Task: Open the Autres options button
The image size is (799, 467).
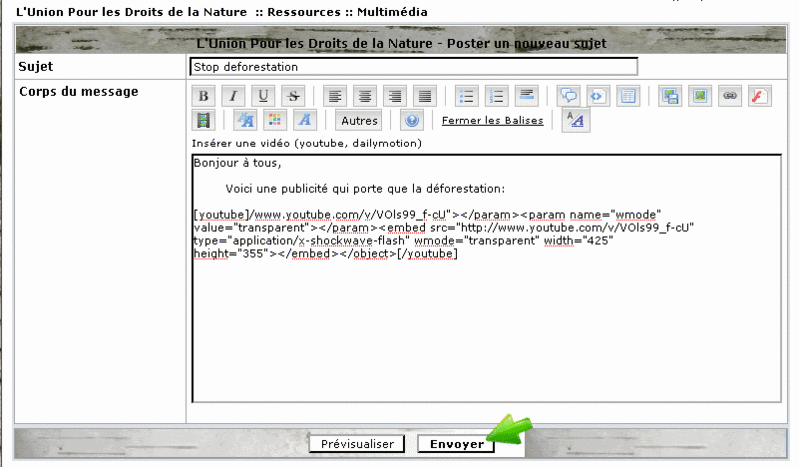Action: pos(359,121)
